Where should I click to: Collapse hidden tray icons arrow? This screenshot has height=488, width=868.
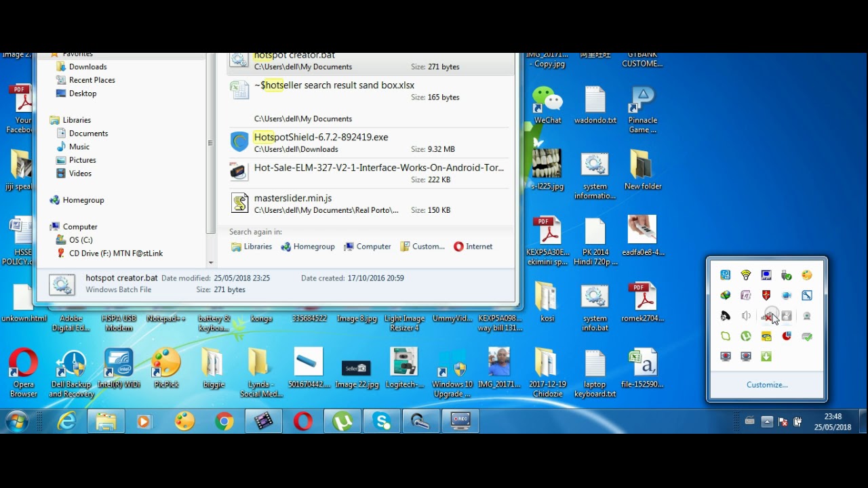pos(767,422)
